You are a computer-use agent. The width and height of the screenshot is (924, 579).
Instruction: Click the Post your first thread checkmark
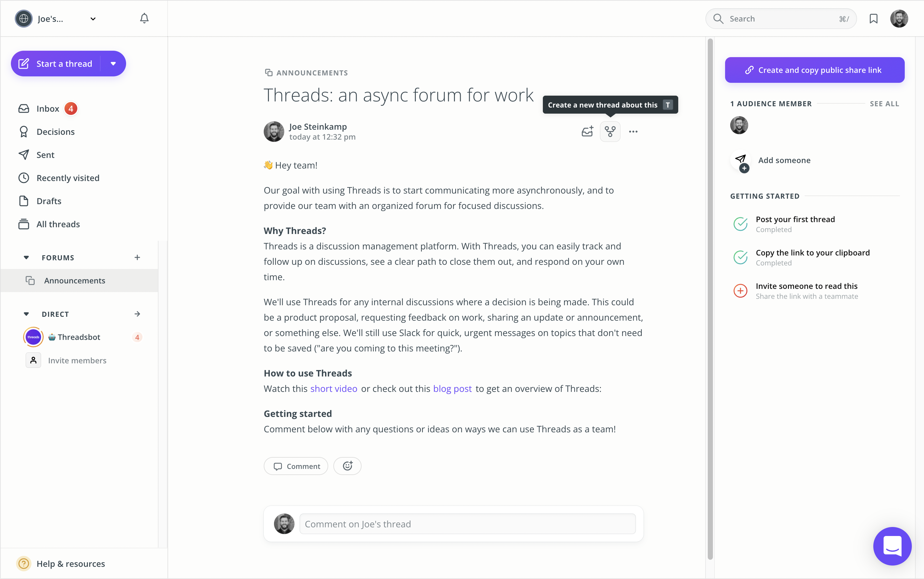point(740,224)
